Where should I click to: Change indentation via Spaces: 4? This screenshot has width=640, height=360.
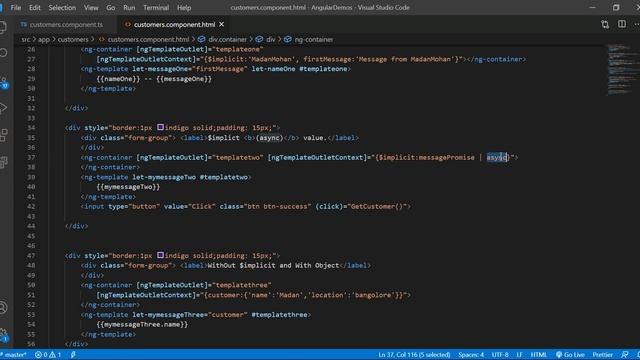[x=471, y=355]
